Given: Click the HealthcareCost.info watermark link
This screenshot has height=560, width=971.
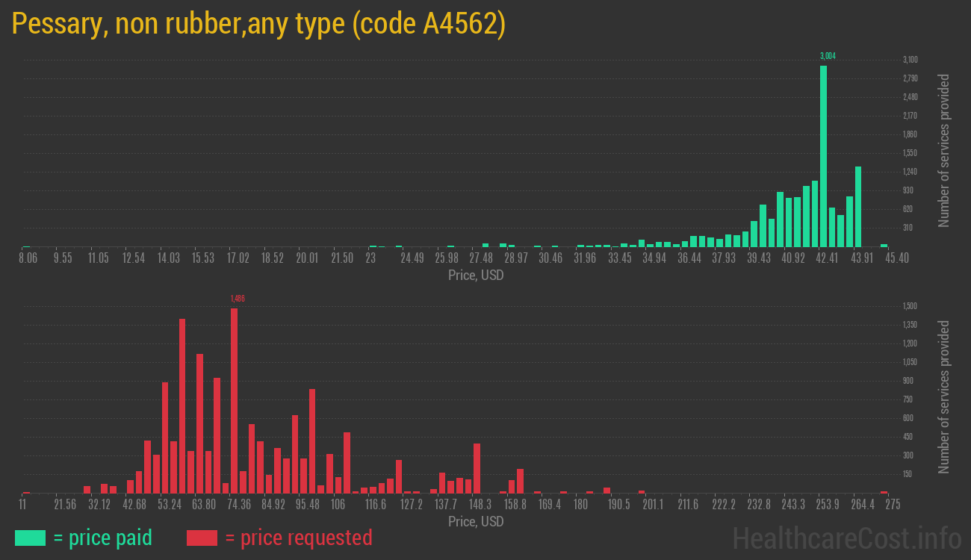Looking at the screenshot, I should pos(846,538).
